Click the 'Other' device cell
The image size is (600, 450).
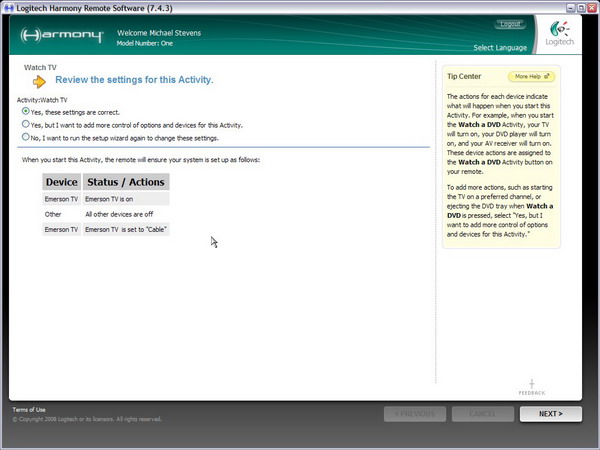point(62,214)
